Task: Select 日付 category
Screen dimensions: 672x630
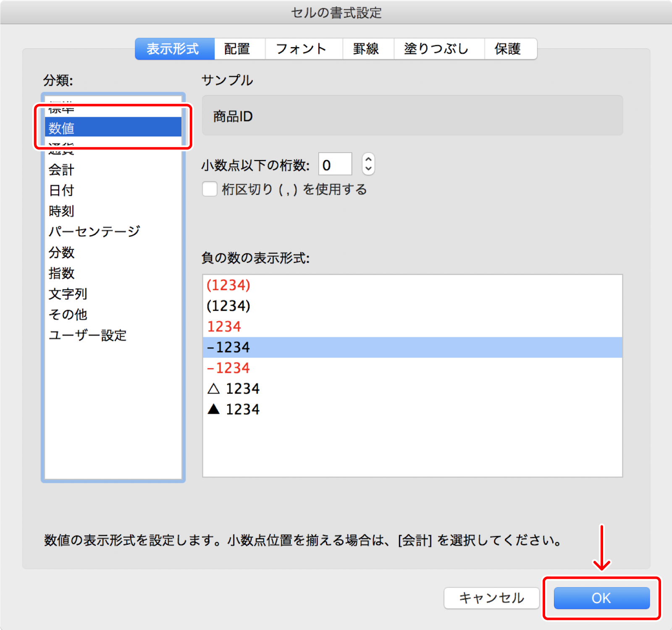Action: tap(60, 190)
